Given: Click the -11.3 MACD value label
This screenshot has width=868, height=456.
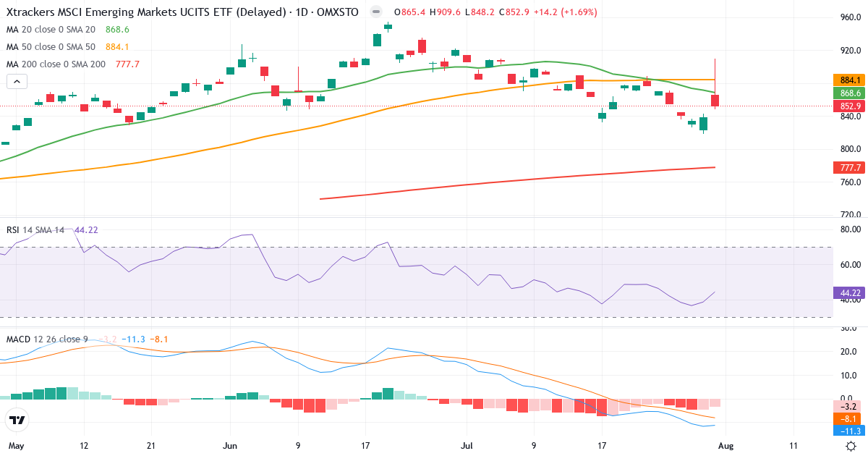Looking at the screenshot, I should pos(849,430).
